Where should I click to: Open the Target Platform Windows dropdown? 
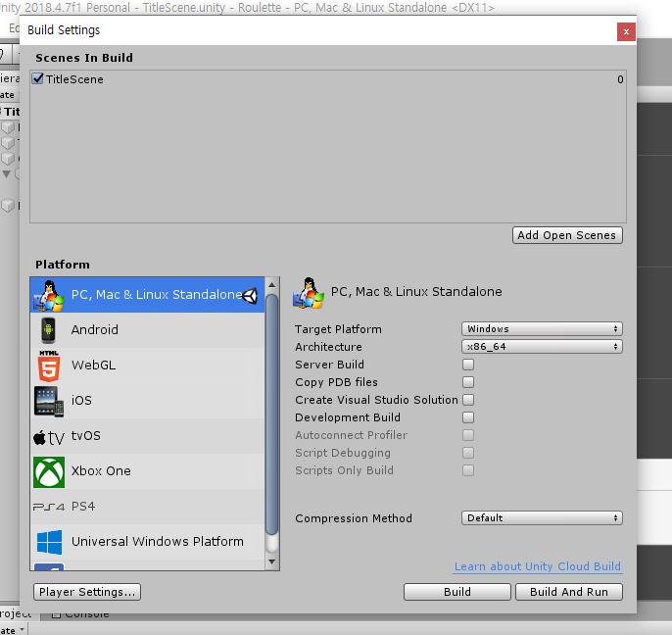[542, 329]
